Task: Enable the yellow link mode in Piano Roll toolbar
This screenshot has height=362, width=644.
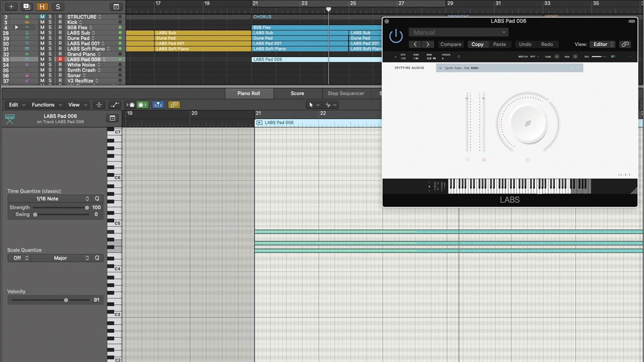Action: coord(174,105)
